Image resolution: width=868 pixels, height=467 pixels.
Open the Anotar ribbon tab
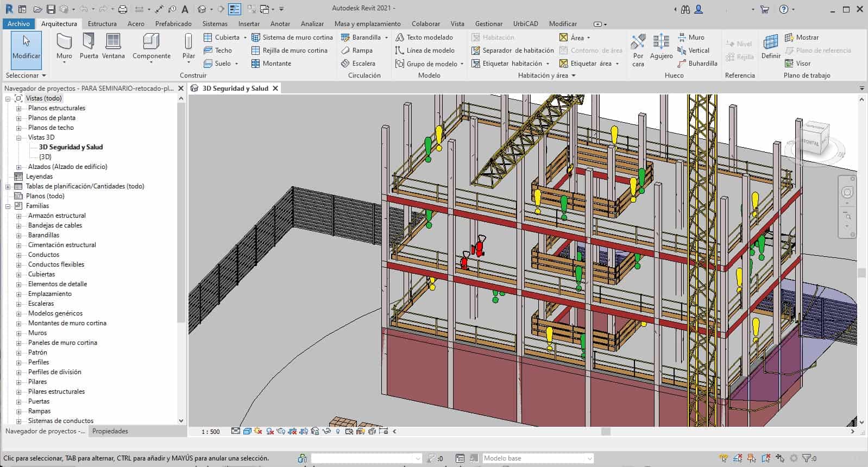click(280, 24)
